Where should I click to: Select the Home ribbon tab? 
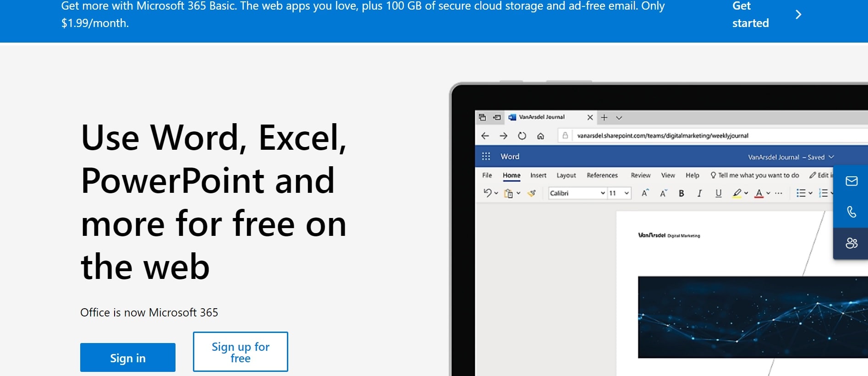click(511, 175)
